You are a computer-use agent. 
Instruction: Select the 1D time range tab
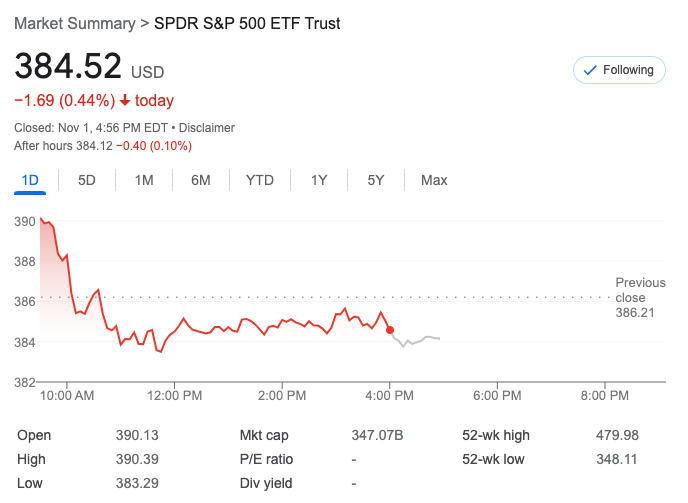(30, 180)
